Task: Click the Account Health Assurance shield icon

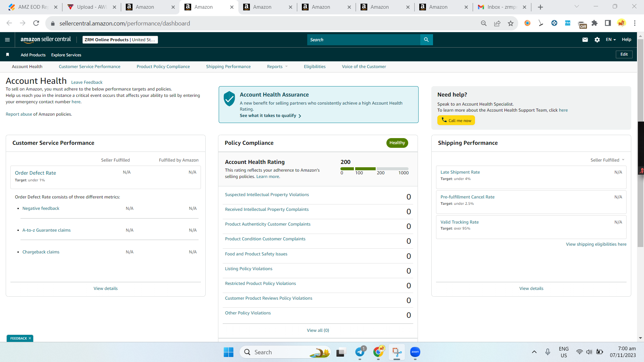Action: 229,99
